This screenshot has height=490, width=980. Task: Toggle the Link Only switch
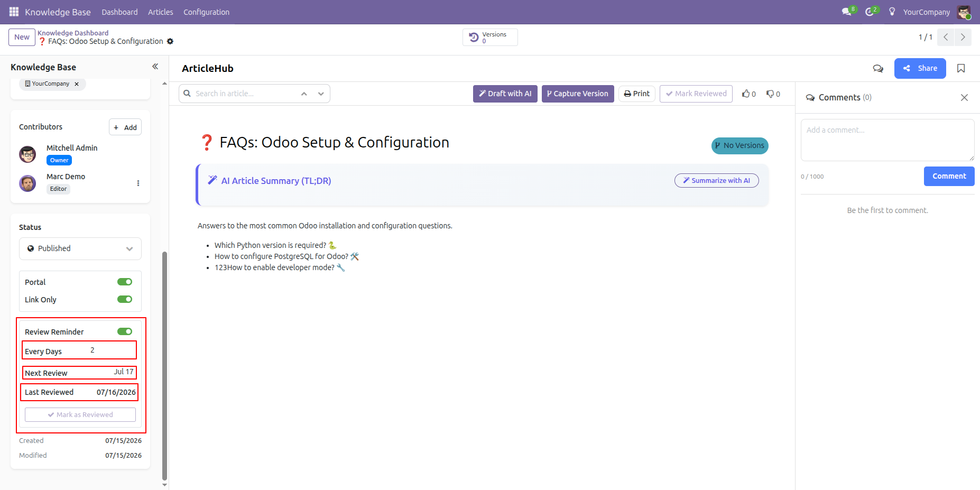coord(125,299)
